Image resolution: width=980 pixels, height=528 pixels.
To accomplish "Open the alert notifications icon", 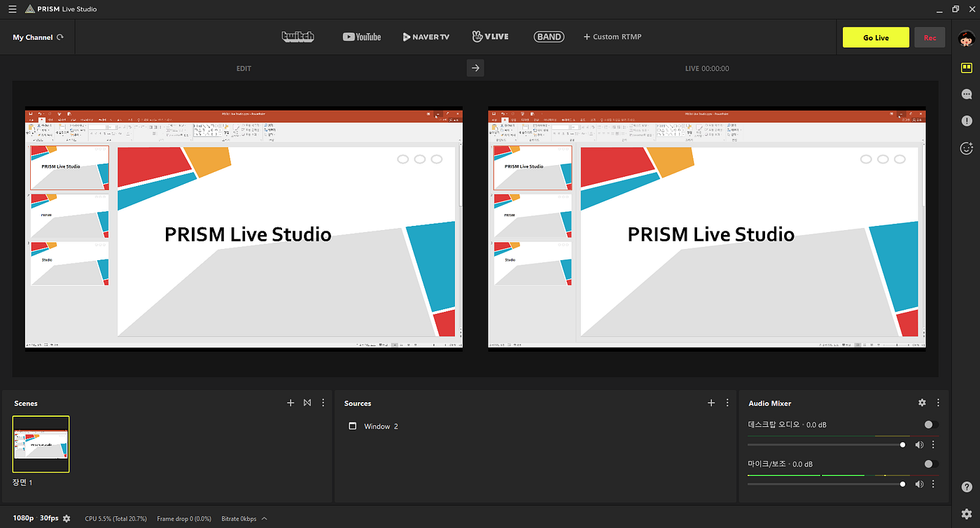I will pyautogui.click(x=967, y=121).
